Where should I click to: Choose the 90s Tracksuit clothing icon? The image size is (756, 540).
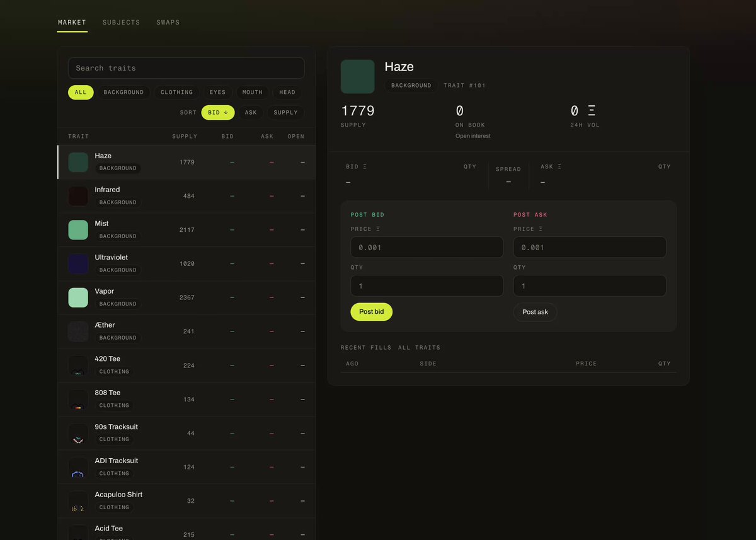[x=78, y=434]
